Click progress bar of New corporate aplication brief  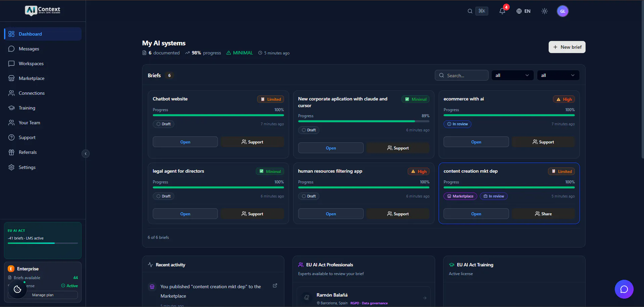coord(364,121)
